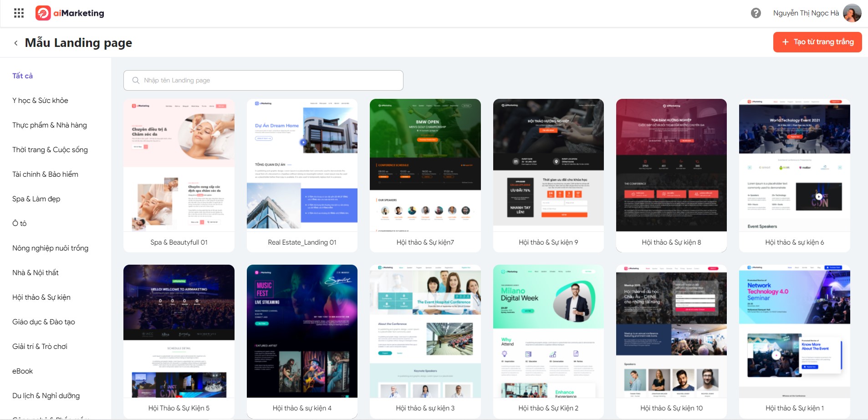Screen dimensions: 868x420
Task: Choose Hội thảo & Sự kiện category
Action: tap(41, 297)
